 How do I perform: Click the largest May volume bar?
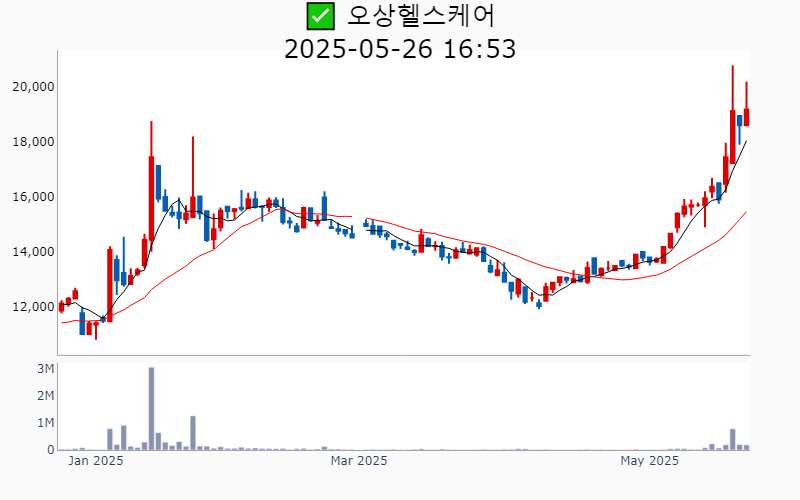733,439
